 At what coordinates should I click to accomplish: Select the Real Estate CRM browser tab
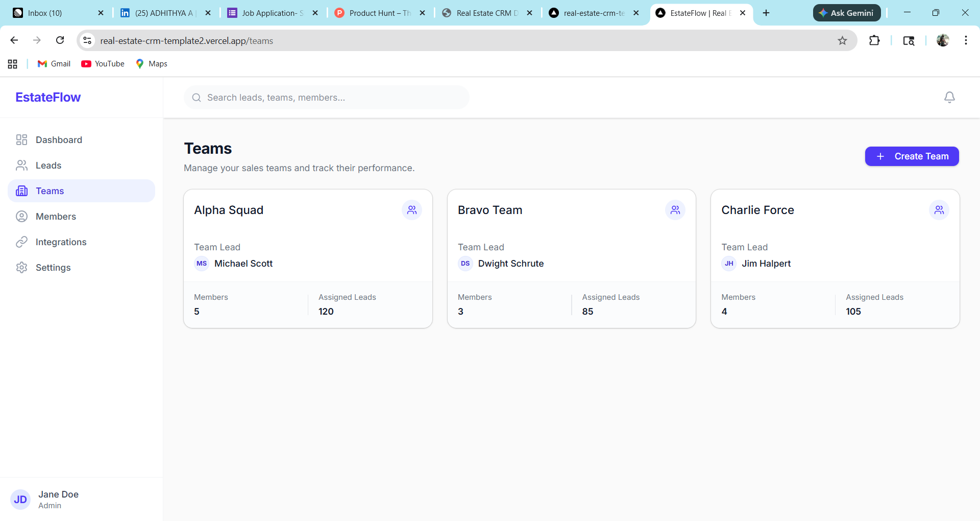(x=485, y=13)
